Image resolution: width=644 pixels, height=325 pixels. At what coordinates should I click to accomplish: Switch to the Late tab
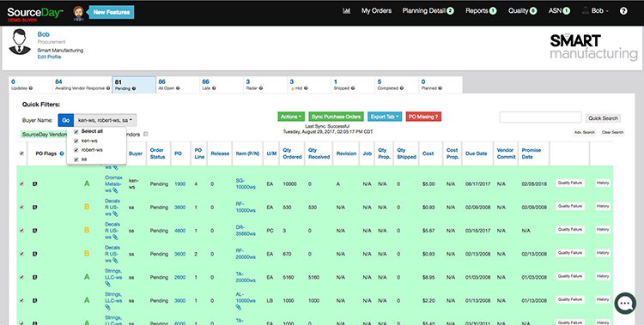click(x=222, y=85)
